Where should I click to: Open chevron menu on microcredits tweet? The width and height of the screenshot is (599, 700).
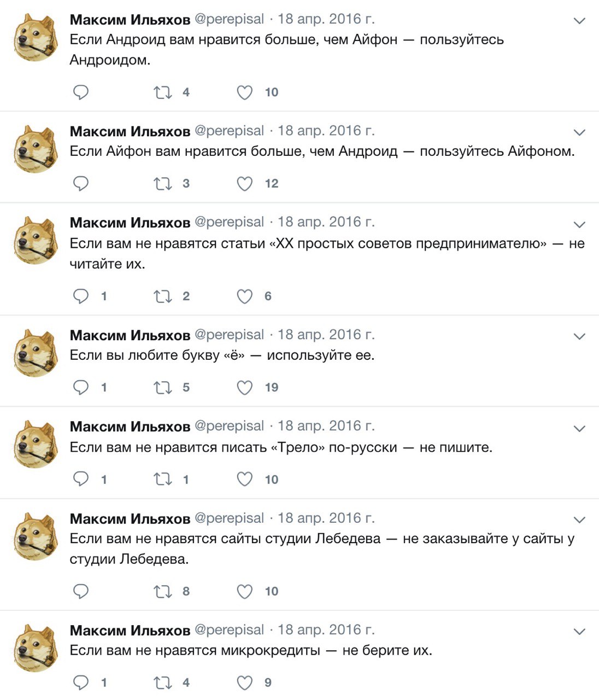click(579, 632)
